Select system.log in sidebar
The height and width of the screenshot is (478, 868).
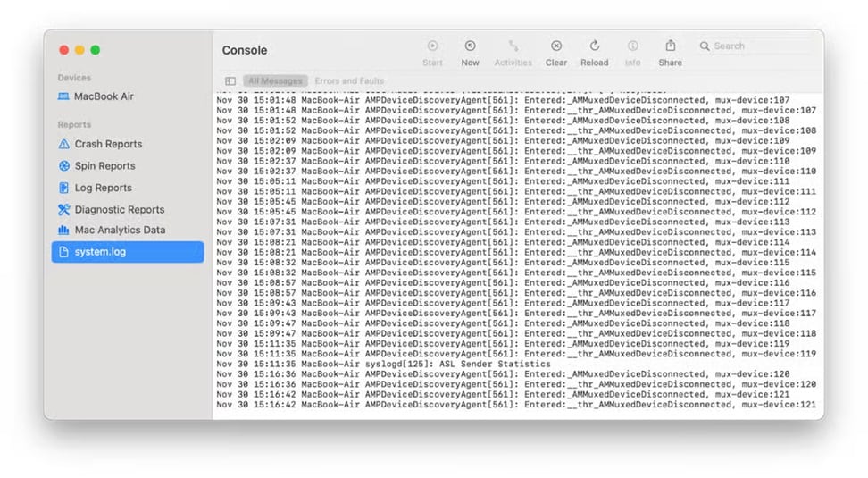click(128, 252)
